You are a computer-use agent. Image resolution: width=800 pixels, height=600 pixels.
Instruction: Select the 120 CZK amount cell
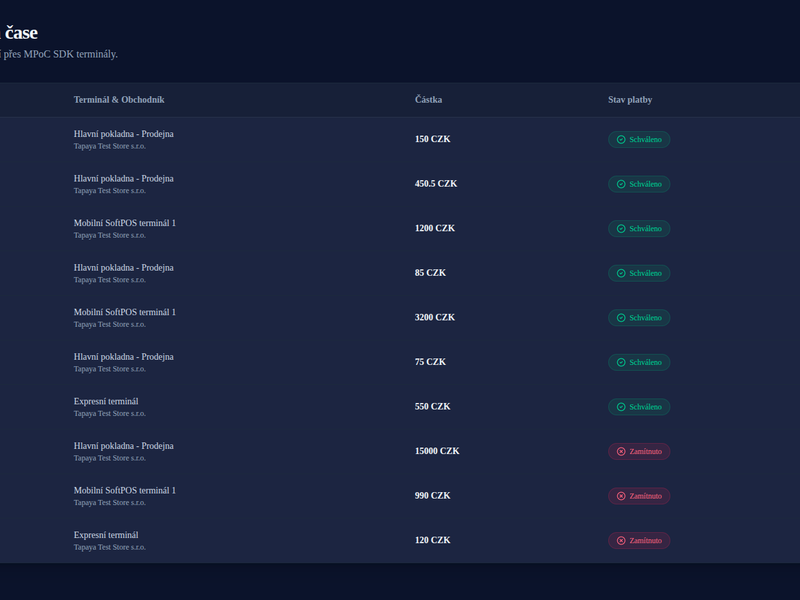tap(433, 540)
